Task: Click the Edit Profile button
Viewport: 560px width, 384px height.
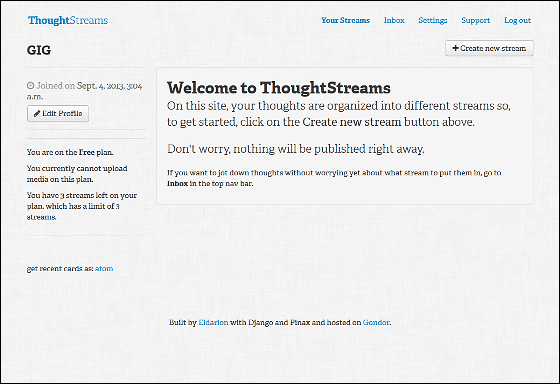Action: point(58,114)
